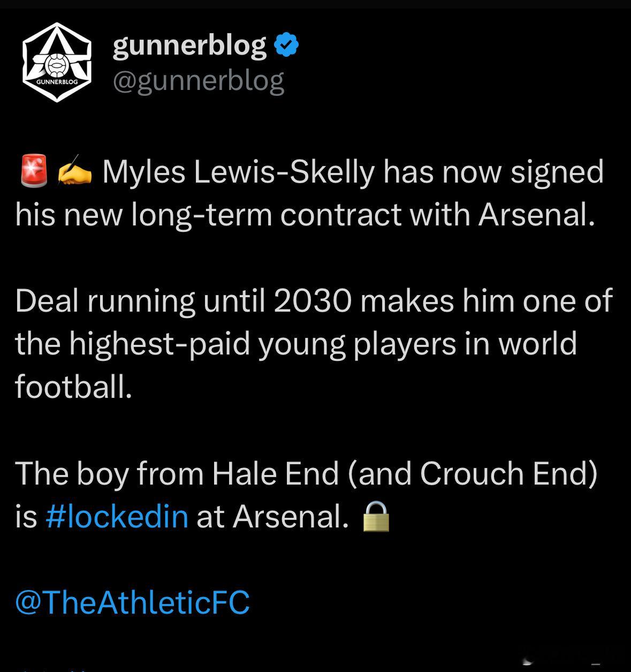This screenshot has width=631, height=672.
Task: Select the Myles Lewis-Skelly name text
Action: [238, 171]
